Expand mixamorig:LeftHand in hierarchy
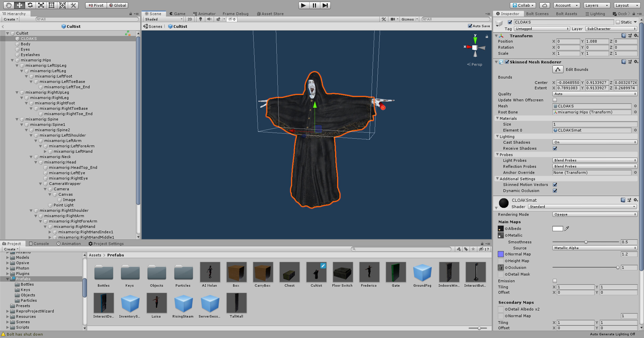644x338 pixels. pos(45,151)
